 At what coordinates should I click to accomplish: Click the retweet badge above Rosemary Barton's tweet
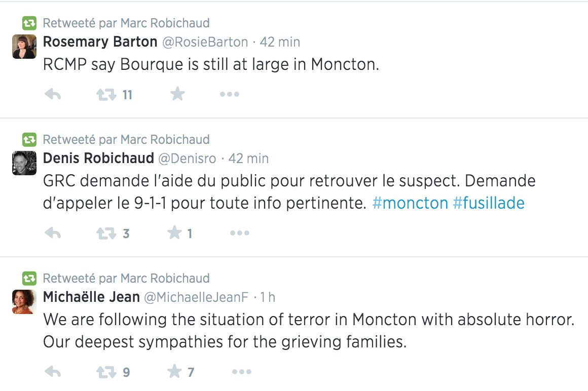pos(29,23)
